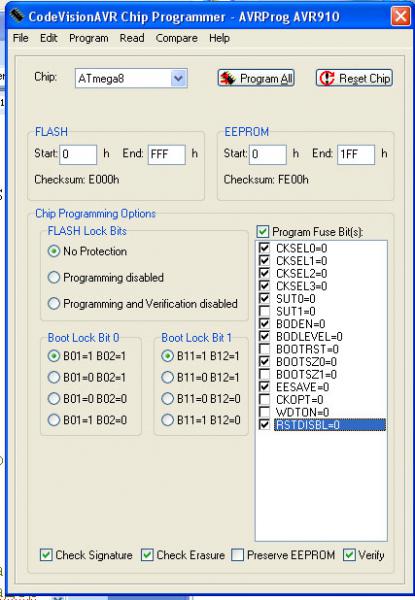Click the FLASH 'Checksum: E000h' text

[76, 179]
